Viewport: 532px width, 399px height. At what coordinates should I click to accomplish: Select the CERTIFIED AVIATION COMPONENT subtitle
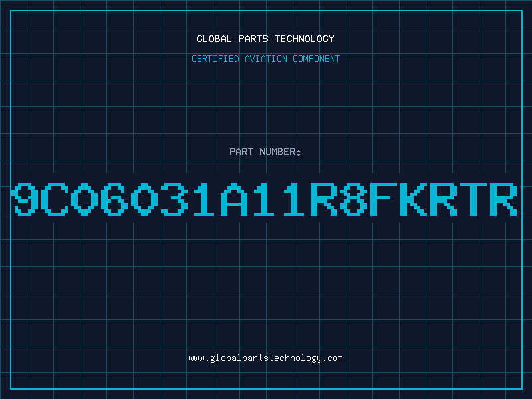coord(265,59)
